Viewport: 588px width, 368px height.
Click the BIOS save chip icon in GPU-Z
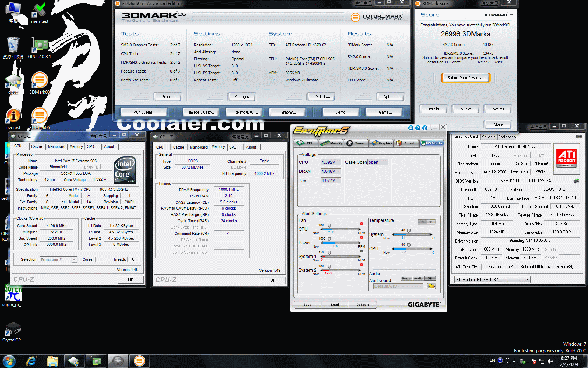pos(576,181)
